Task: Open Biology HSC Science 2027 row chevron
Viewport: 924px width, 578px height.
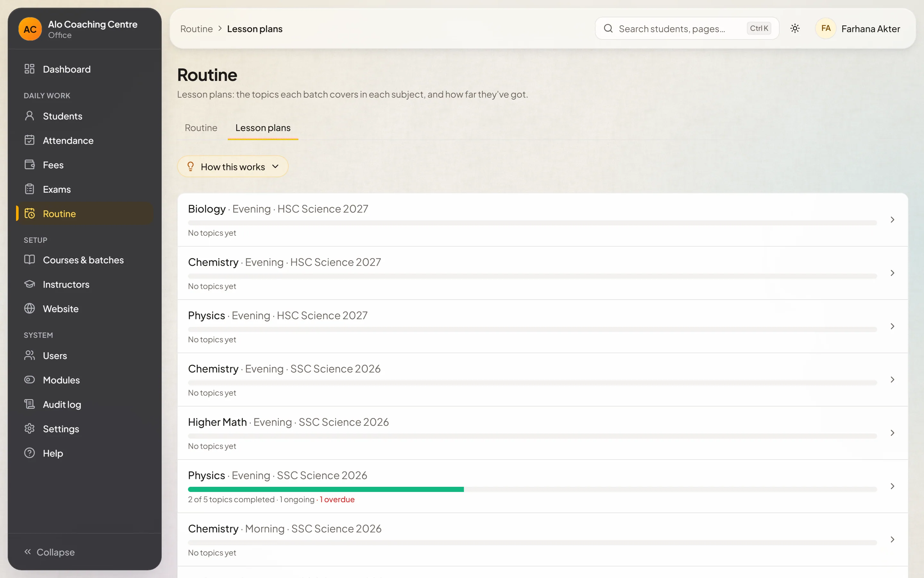Action: (x=892, y=219)
